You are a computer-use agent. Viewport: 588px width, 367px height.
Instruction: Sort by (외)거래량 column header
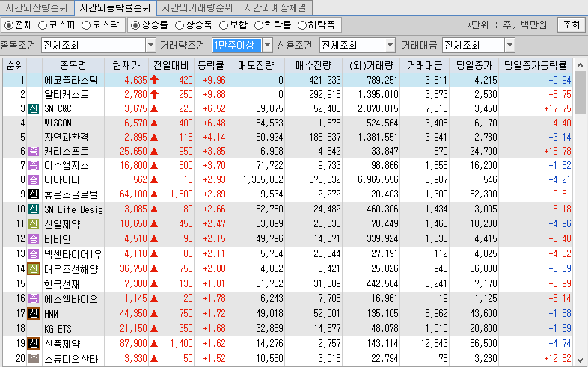click(371, 66)
